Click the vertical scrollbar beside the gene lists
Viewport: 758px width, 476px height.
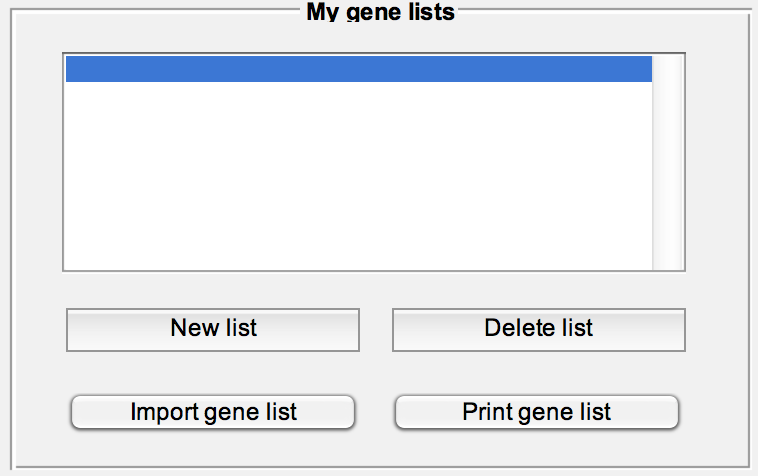(x=667, y=162)
